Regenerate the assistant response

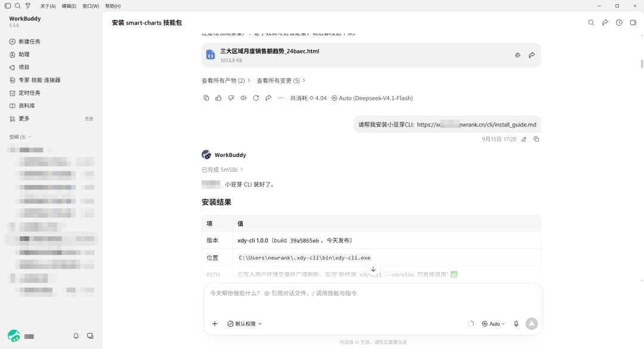256,98
